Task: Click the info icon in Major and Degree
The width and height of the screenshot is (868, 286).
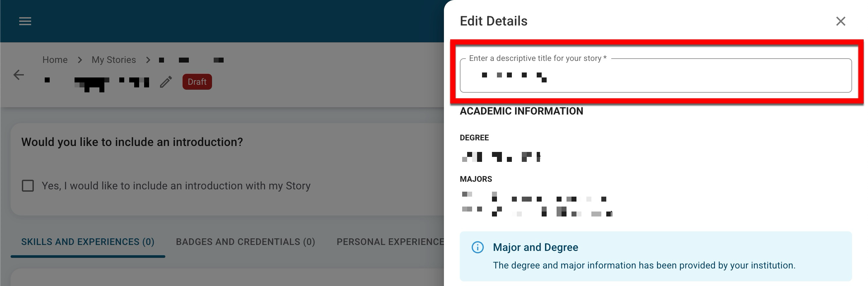Action: 477,247
